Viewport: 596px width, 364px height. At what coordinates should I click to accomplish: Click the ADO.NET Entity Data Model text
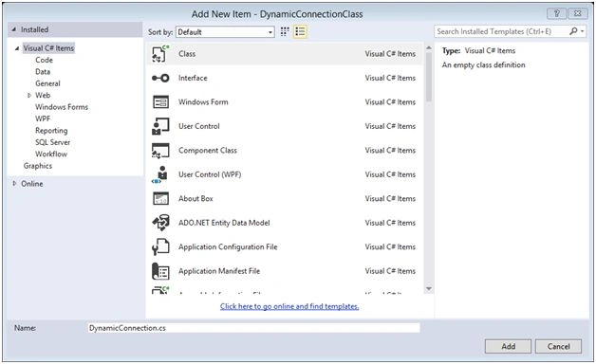(x=224, y=223)
